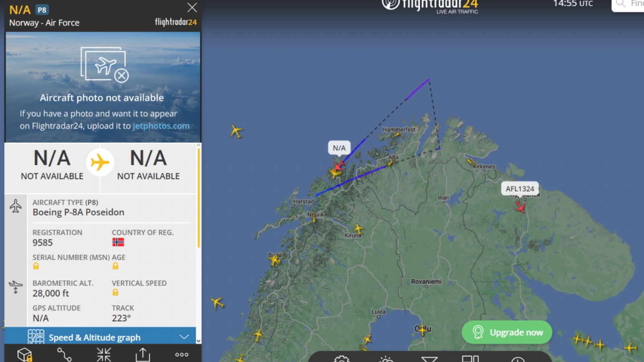Open the widgets panel icon in toolbar
This screenshot has width=644, height=362.
[470, 359]
